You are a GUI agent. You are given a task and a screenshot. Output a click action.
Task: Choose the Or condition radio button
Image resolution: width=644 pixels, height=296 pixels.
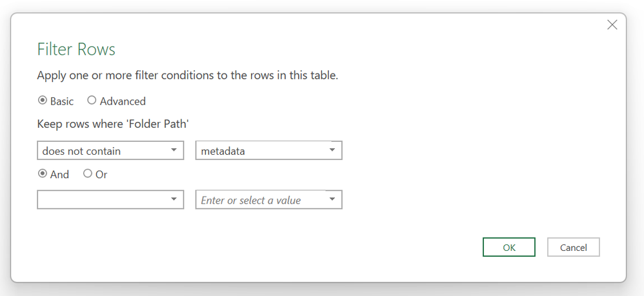pos(88,173)
